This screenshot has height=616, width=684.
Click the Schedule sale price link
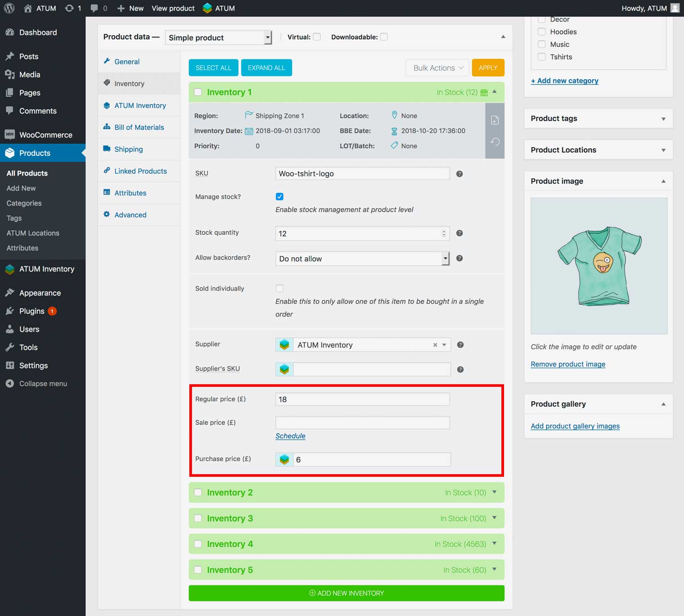(x=290, y=436)
